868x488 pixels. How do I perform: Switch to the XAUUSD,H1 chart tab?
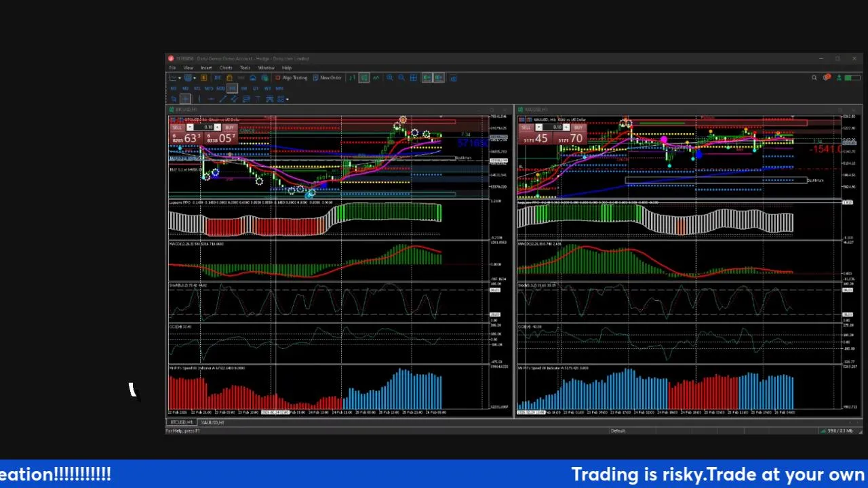pos(212,422)
